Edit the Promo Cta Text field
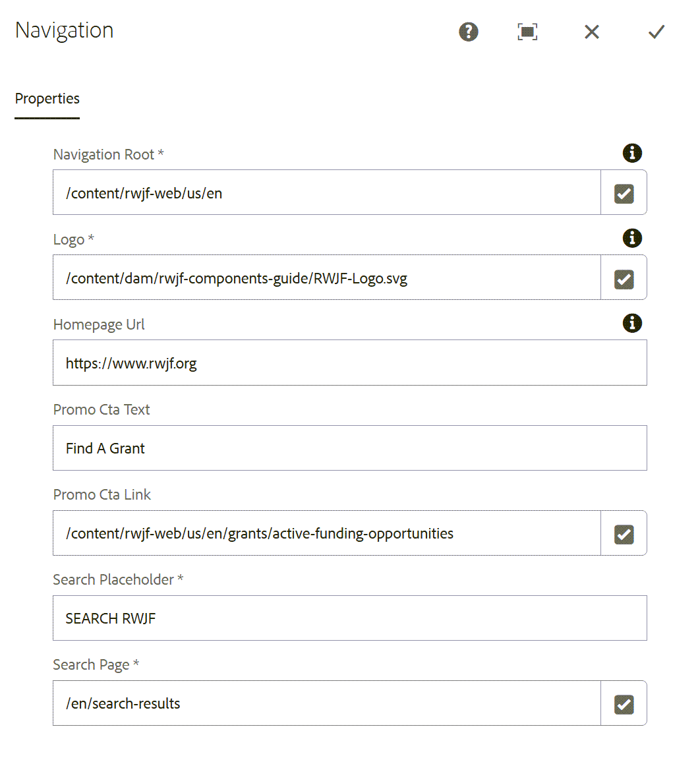This screenshot has width=700, height=762. coord(349,448)
